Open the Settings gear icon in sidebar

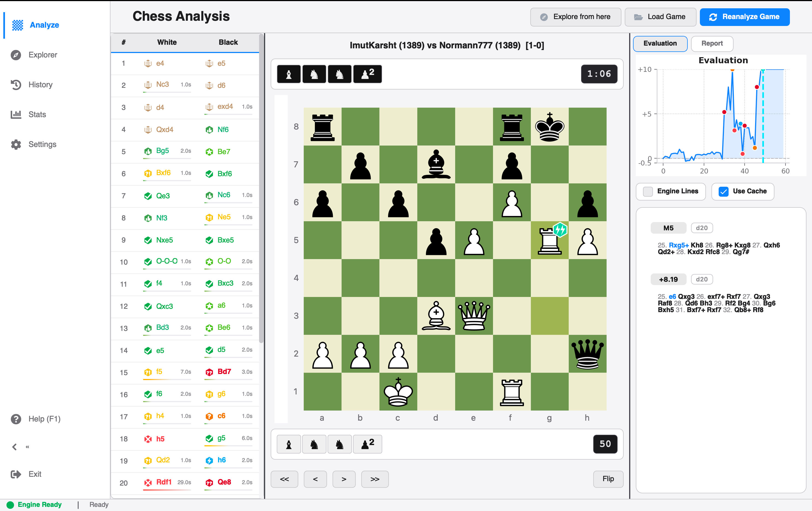[16, 144]
